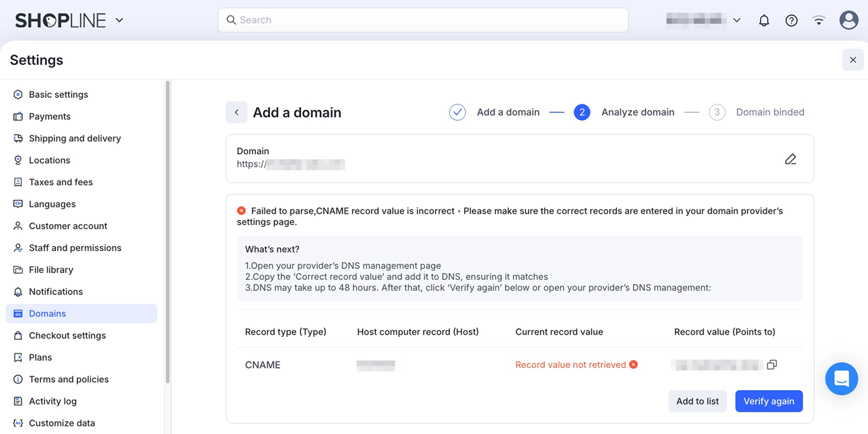Image resolution: width=868 pixels, height=434 pixels.
Task: Open Staff and permissions section
Action: (75, 248)
